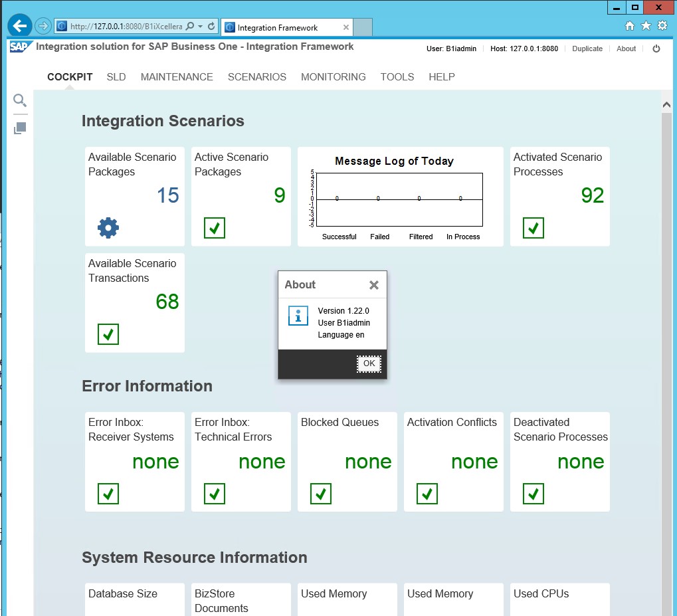677x616 pixels.
Task: Confirm the About dialog with OK
Action: (369, 363)
